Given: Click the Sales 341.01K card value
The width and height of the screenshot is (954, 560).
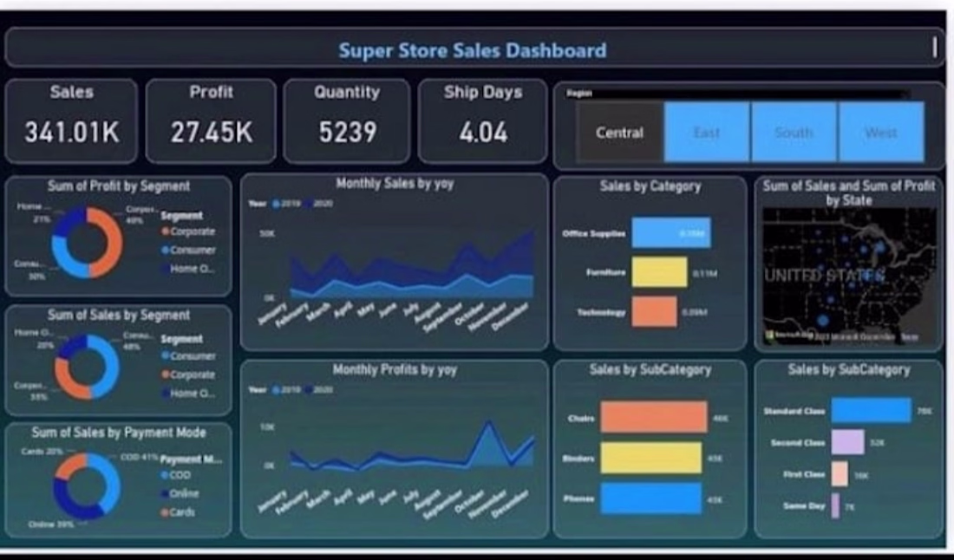Looking at the screenshot, I should click(x=72, y=132).
